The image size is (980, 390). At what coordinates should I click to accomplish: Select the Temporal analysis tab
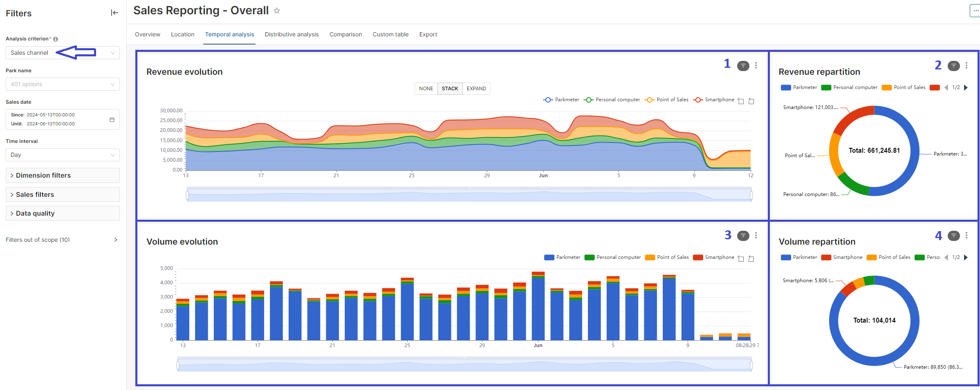pos(229,34)
